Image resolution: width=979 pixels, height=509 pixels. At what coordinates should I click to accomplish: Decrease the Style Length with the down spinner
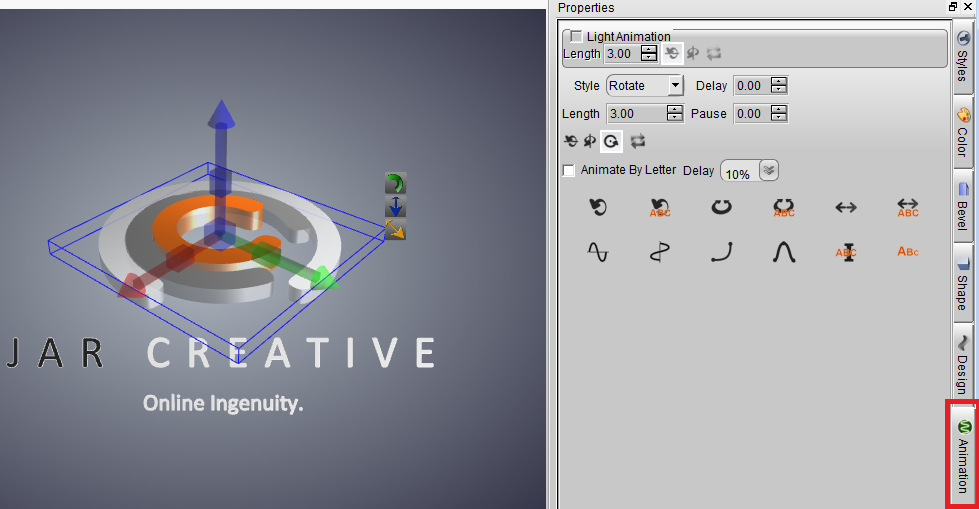click(674, 117)
